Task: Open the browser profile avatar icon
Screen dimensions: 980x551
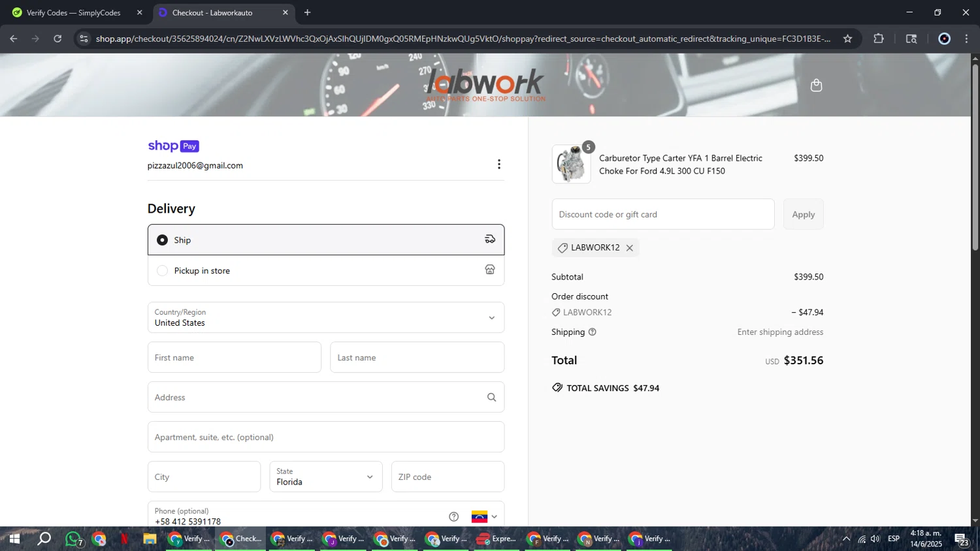Action: point(944,39)
